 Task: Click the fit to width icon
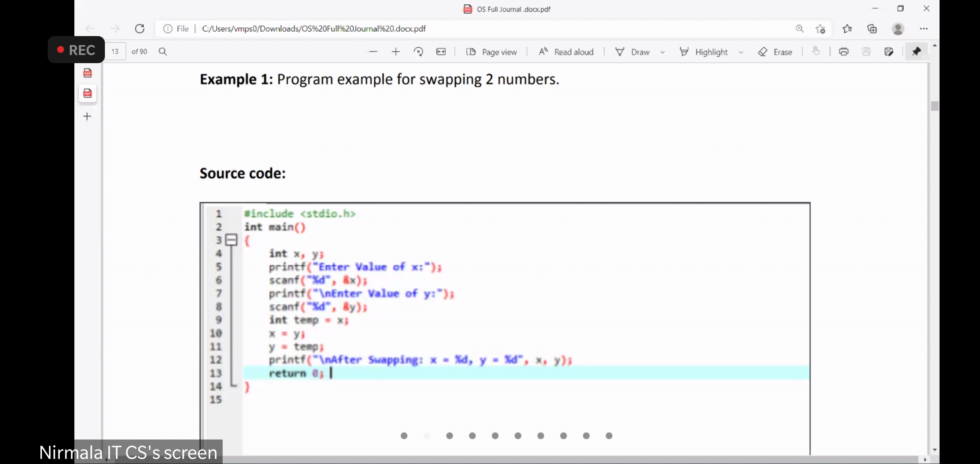[x=441, y=52]
